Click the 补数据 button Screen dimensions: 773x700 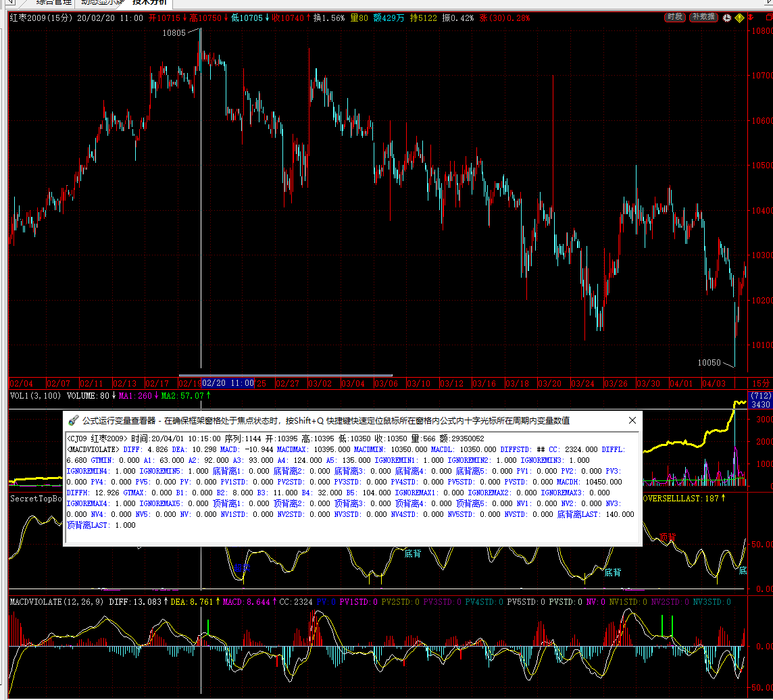pyautogui.click(x=703, y=18)
